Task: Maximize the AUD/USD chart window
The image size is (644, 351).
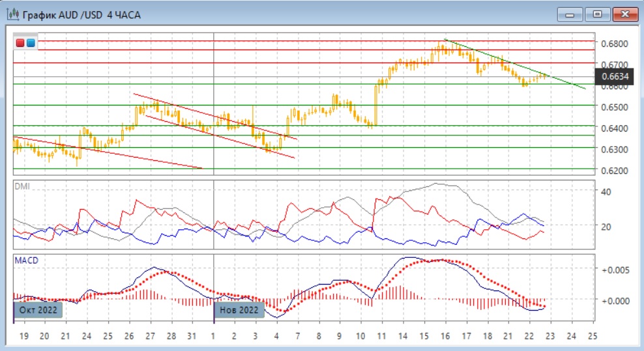Action: pyautogui.click(x=596, y=13)
